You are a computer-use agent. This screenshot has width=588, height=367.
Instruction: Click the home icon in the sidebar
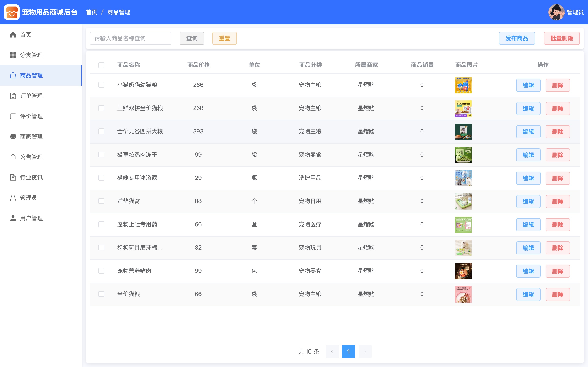coord(13,35)
